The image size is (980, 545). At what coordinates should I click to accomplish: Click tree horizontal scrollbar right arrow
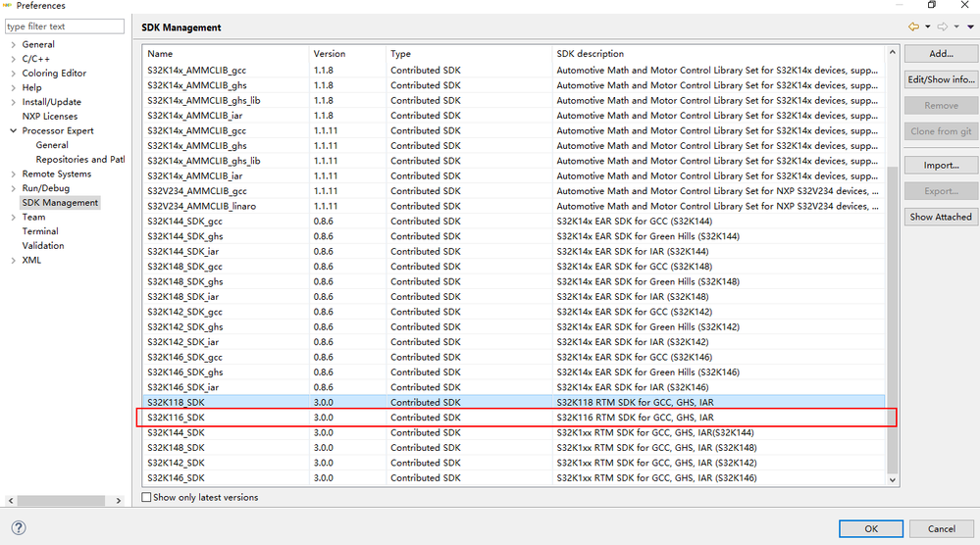tap(119, 501)
